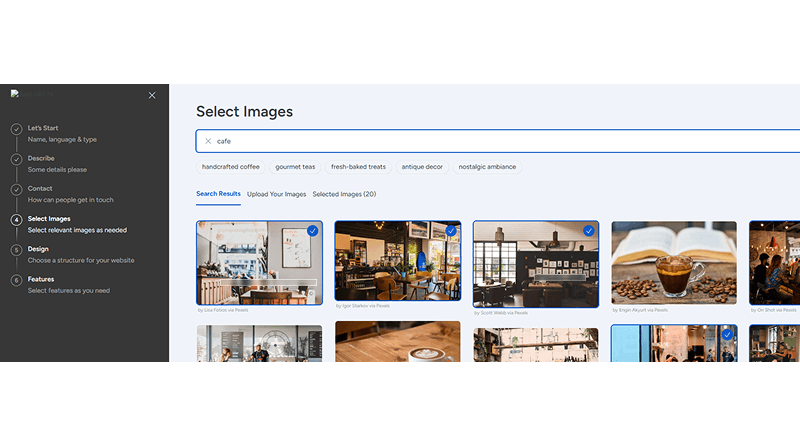This screenshot has height=445, width=800.
Task: Apply the handcrafted coffee suggestion chip
Action: click(x=231, y=167)
